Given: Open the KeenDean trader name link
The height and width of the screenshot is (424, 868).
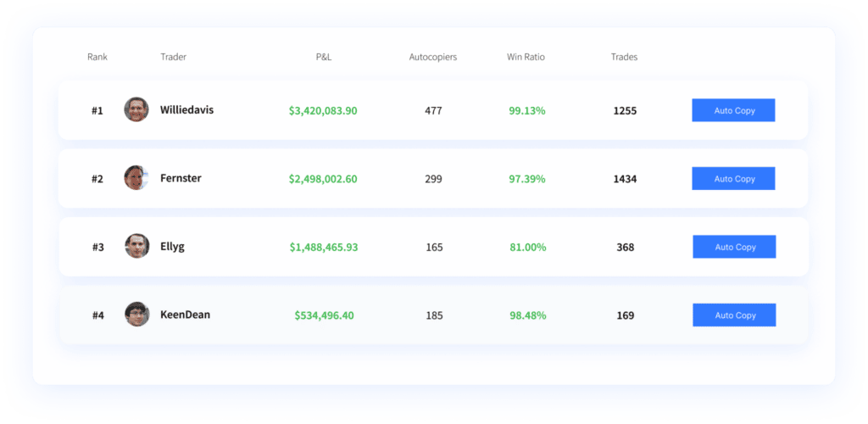Looking at the screenshot, I should click(185, 315).
